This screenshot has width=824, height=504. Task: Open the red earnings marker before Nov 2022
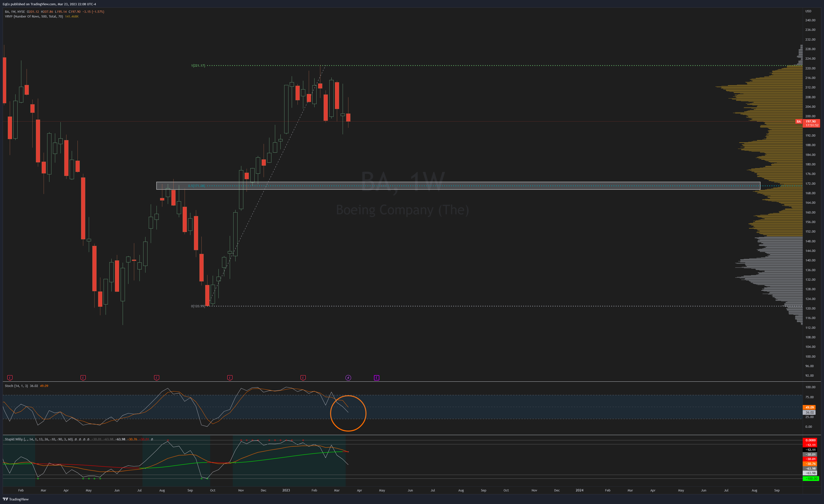(230, 378)
